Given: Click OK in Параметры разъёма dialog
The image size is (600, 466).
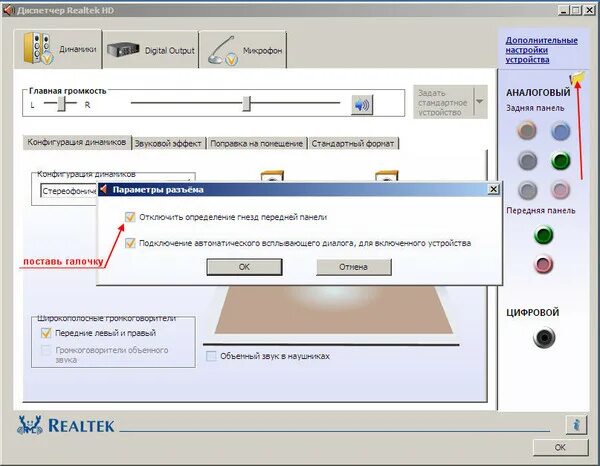Looking at the screenshot, I should tap(244, 267).
